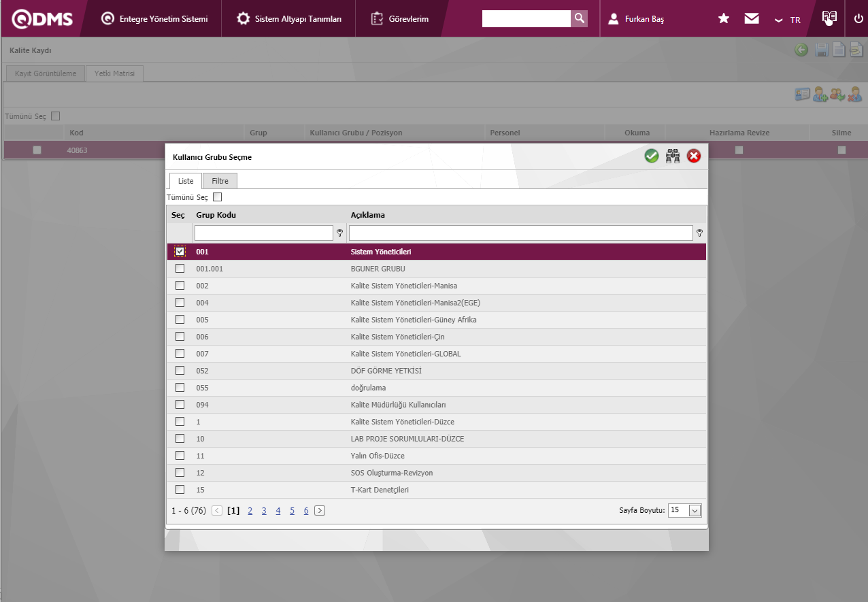
Task: Confirm selection with the green checkmark icon
Action: click(x=652, y=156)
